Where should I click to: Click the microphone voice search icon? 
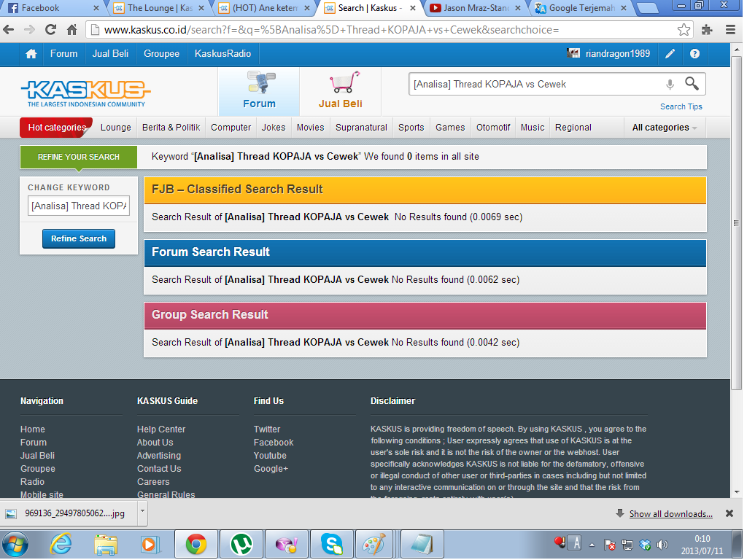670,85
